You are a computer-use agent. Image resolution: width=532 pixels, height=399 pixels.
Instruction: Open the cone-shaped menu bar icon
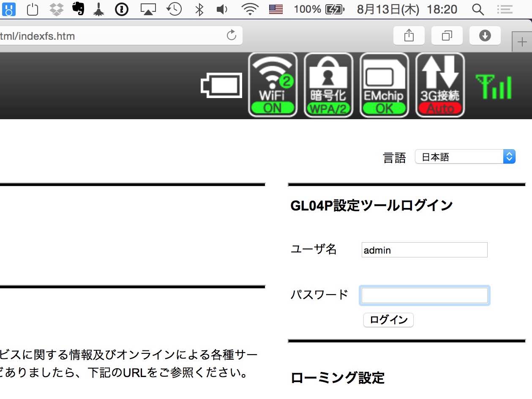99,9
